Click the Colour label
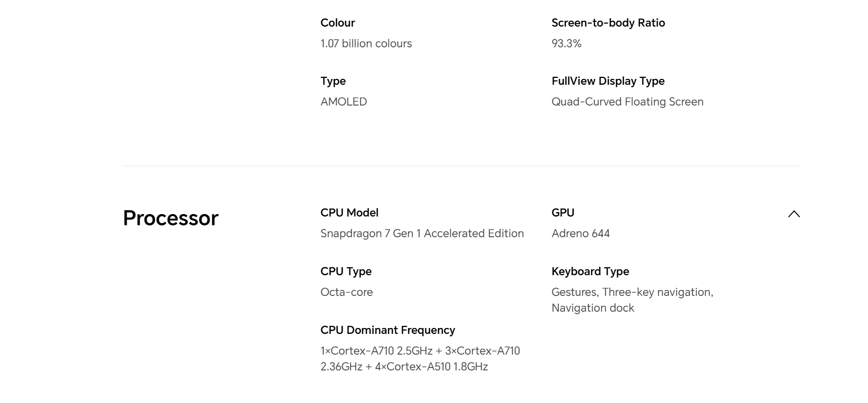This screenshot has width=868, height=403. 337,23
